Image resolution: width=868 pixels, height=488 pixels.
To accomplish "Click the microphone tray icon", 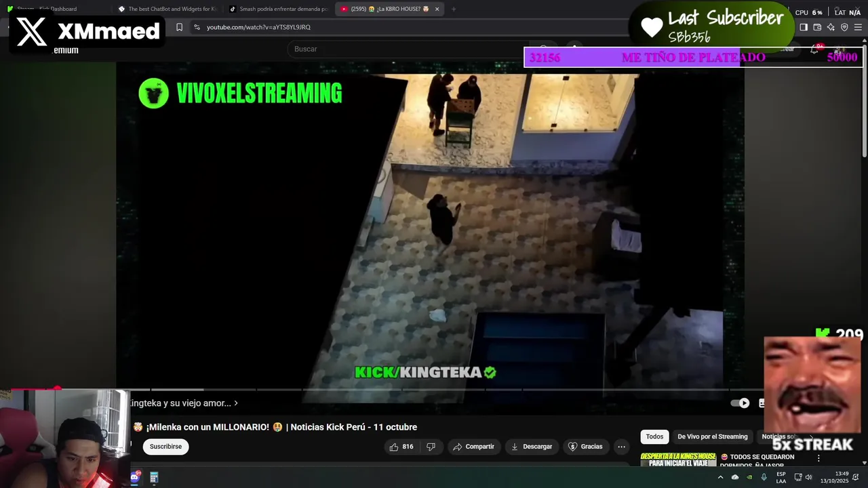I will click(x=764, y=477).
